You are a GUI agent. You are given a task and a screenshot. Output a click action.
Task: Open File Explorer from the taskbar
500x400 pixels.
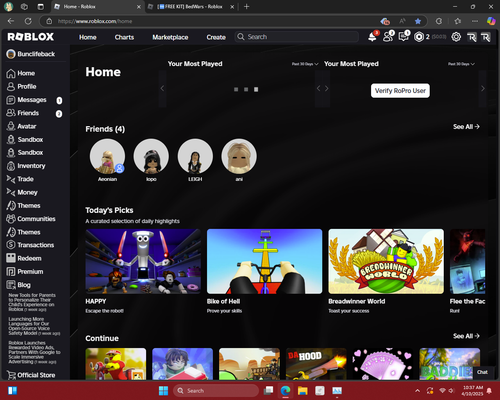point(303,390)
